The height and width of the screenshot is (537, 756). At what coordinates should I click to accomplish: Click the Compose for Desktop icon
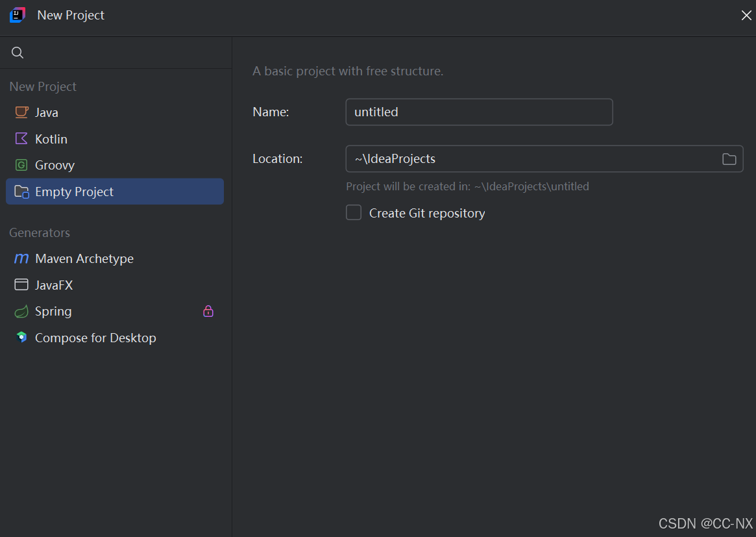tap(21, 337)
